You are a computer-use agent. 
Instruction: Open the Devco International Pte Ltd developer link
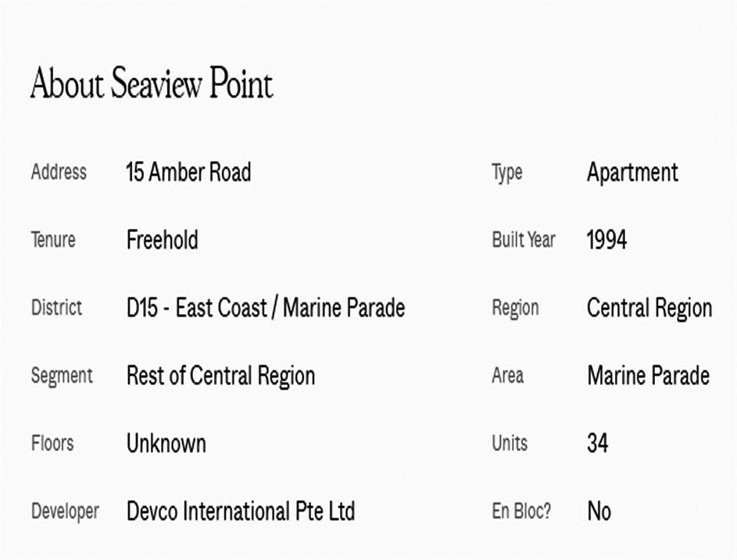(x=240, y=512)
